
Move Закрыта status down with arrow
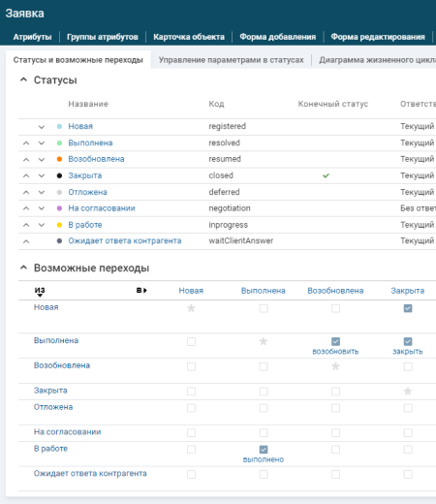[x=42, y=175]
